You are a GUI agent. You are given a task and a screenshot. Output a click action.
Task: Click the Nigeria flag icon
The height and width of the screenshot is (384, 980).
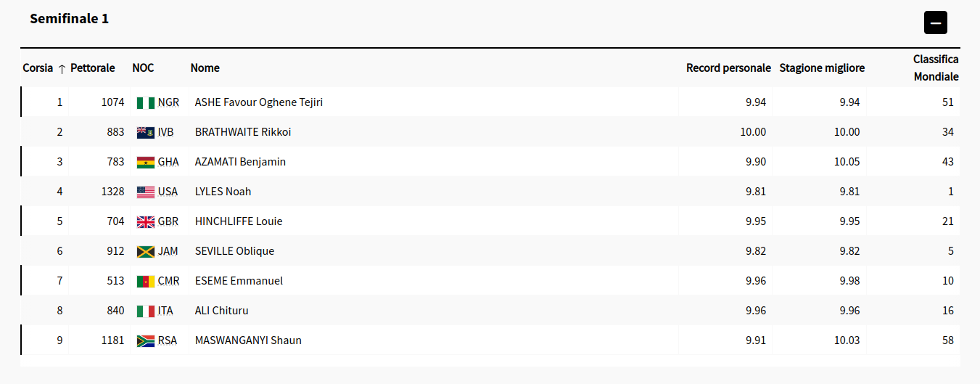(x=146, y=102)
